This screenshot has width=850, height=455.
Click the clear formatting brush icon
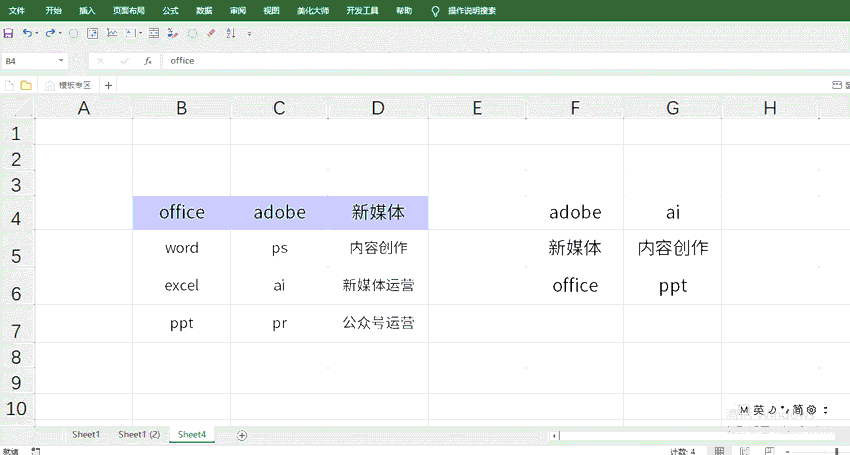click(x=172, y=33)
